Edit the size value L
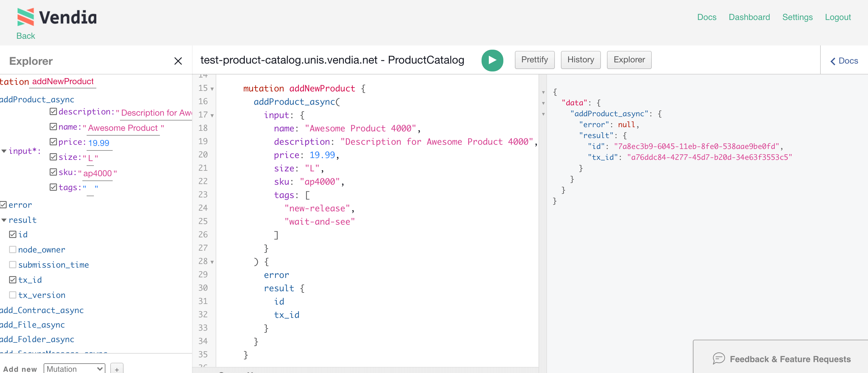This screenshot has width=868, height=373. [90, 158]
